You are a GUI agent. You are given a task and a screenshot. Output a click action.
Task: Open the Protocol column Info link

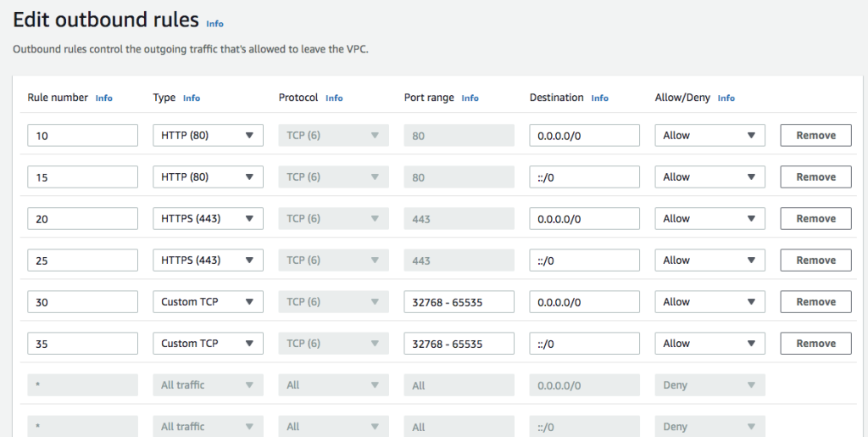click(x=334, y=98)
